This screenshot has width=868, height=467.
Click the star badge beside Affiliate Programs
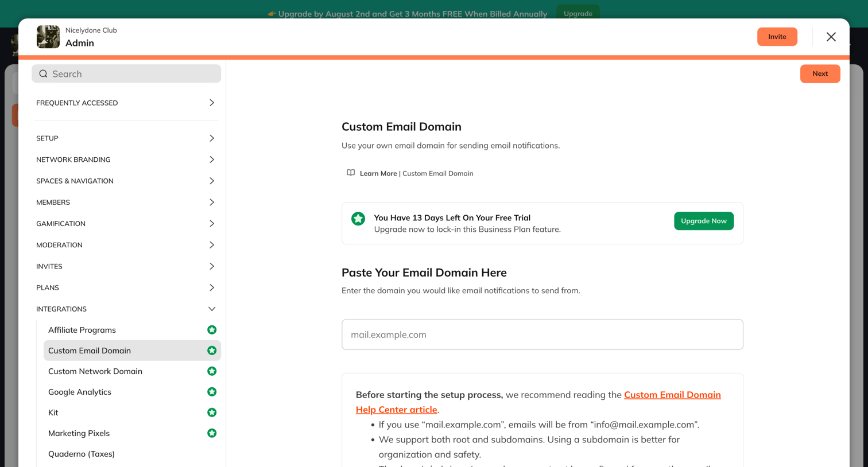[x=212, y=330]
